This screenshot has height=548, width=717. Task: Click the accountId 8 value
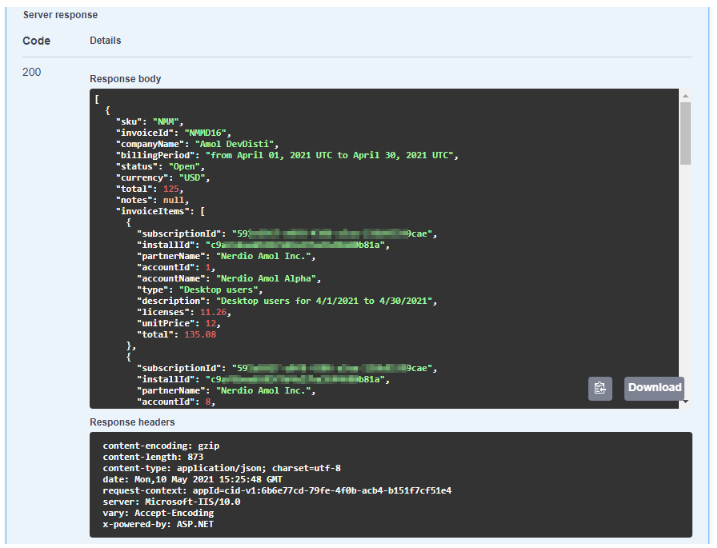208,402
